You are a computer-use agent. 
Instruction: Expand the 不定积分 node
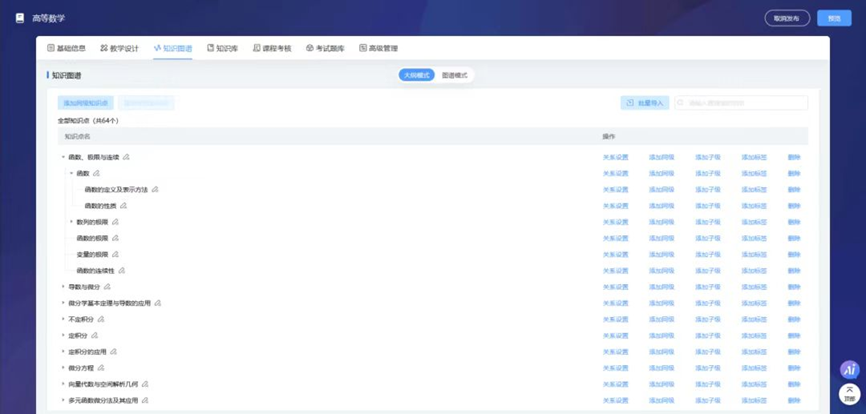pos(63,320)
